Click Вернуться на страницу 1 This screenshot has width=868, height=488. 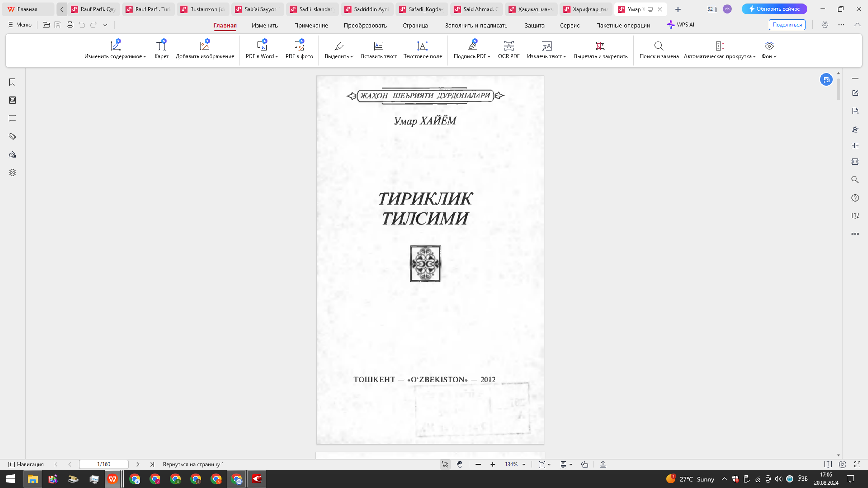[193, 464]
